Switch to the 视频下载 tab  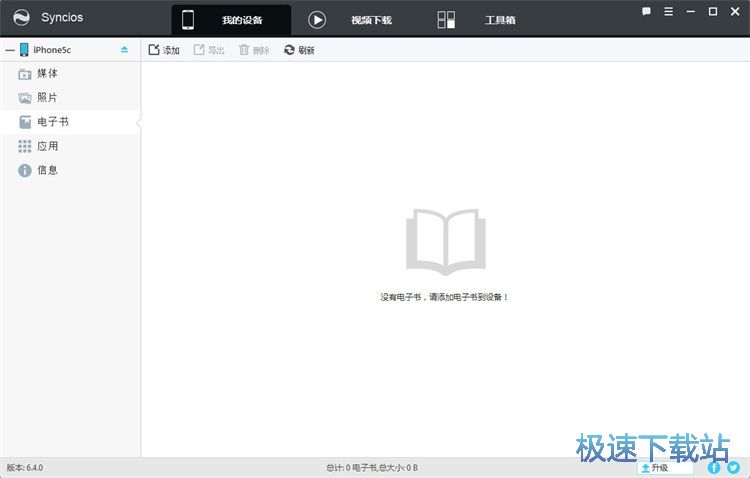(x=371, y=20)
